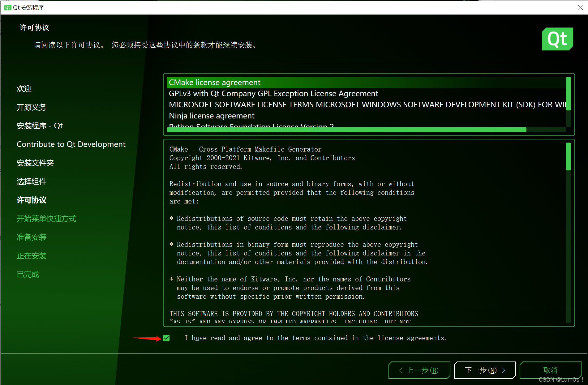588x385 pixels.
Task: Click the 准备安装 sidebar step
Action: pos(32,237)
